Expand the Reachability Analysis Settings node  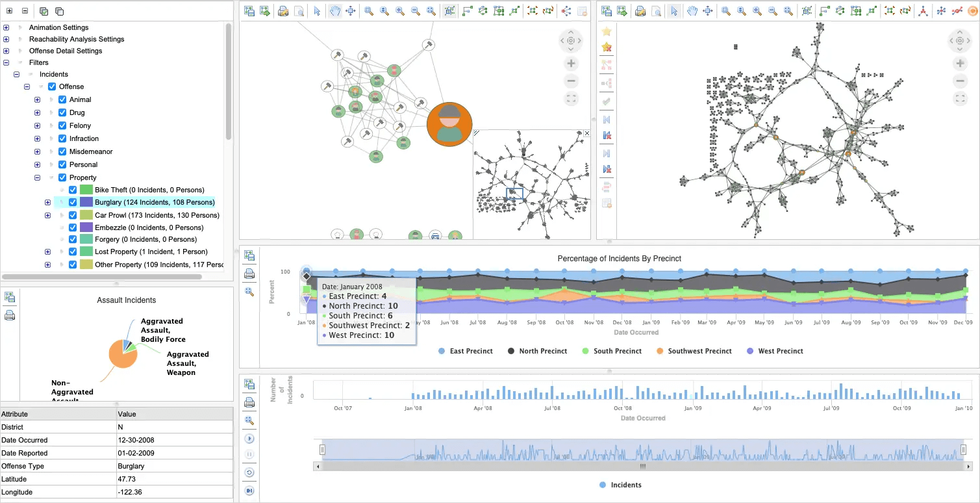click(x=6, y=39)
